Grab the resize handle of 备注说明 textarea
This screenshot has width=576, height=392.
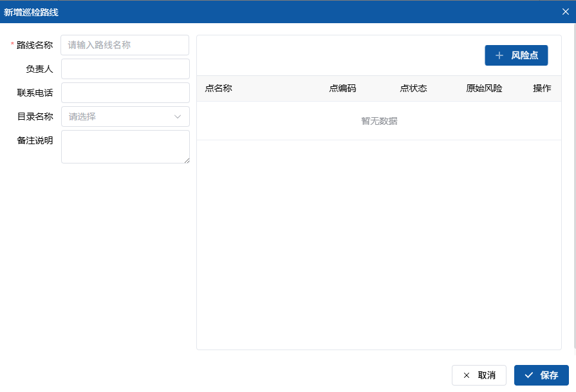(187, 160)
